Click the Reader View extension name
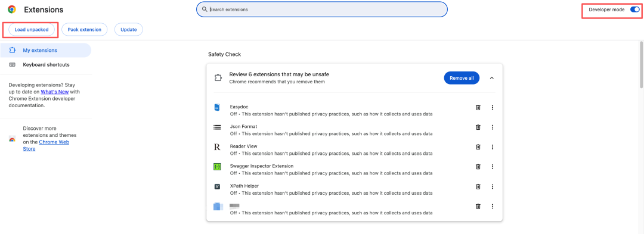Screen dimensions: 644x234 (243, 146)
